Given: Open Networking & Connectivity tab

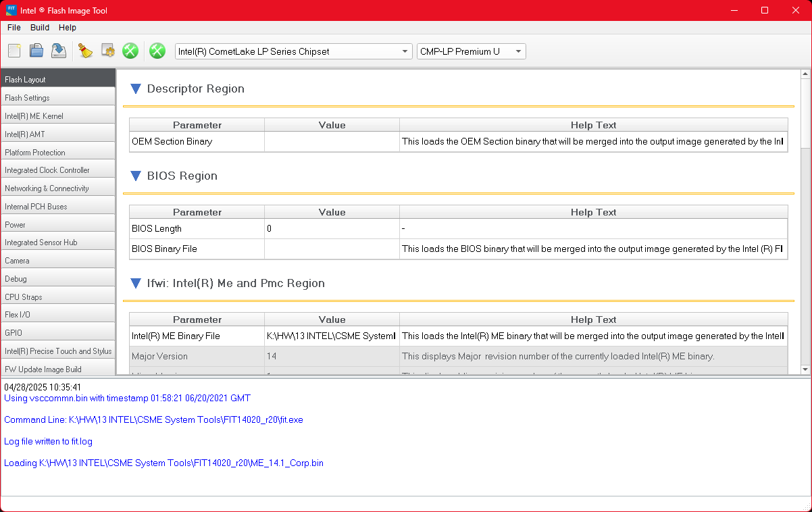Looking at the screenshot, I should [58, 188].
